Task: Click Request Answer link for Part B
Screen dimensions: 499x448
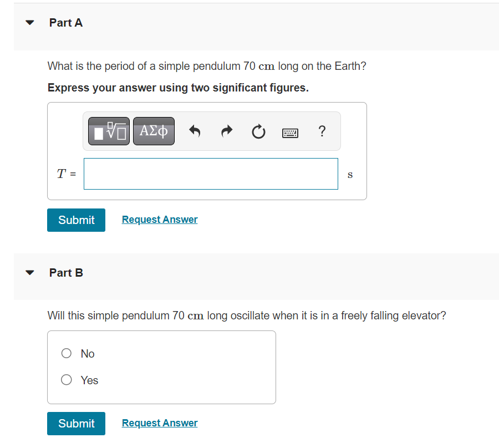Action: pyautogui.click(x=160, y=423)
